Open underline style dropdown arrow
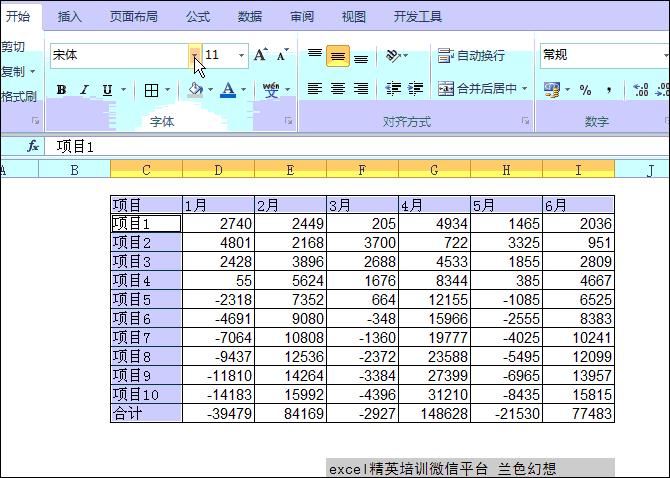 click(123, 90)
